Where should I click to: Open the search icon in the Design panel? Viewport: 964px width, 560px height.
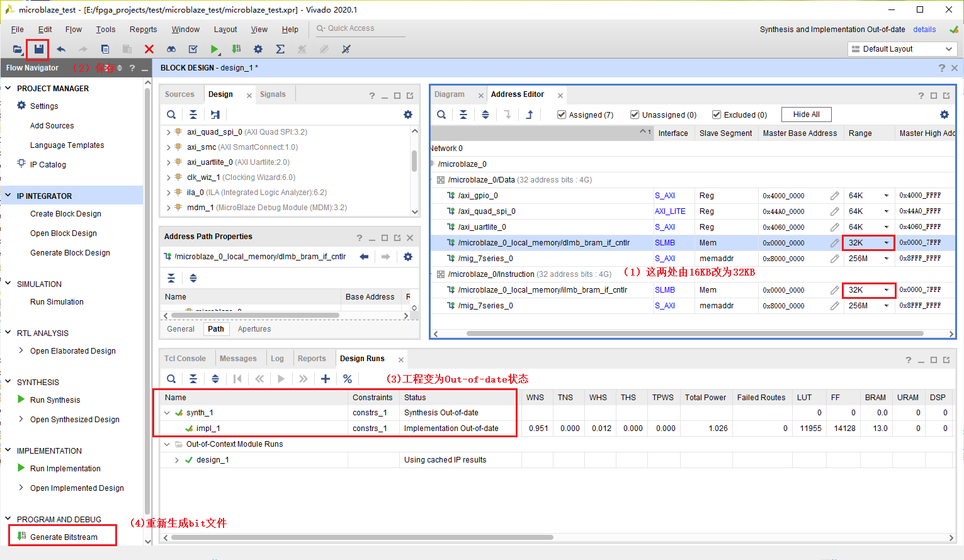tap(171, 115)
